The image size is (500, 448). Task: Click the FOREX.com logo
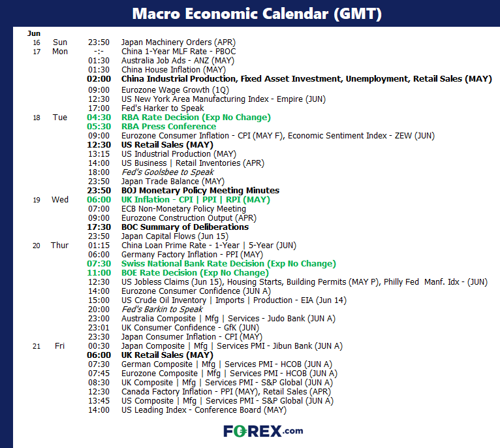[x=263, y=431]
